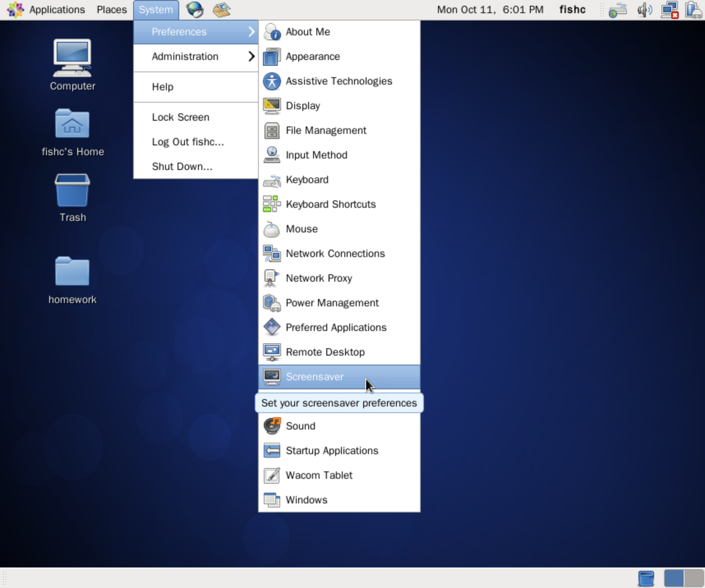Open the Mouse preferences icon
705x588 pixels.
272,229
